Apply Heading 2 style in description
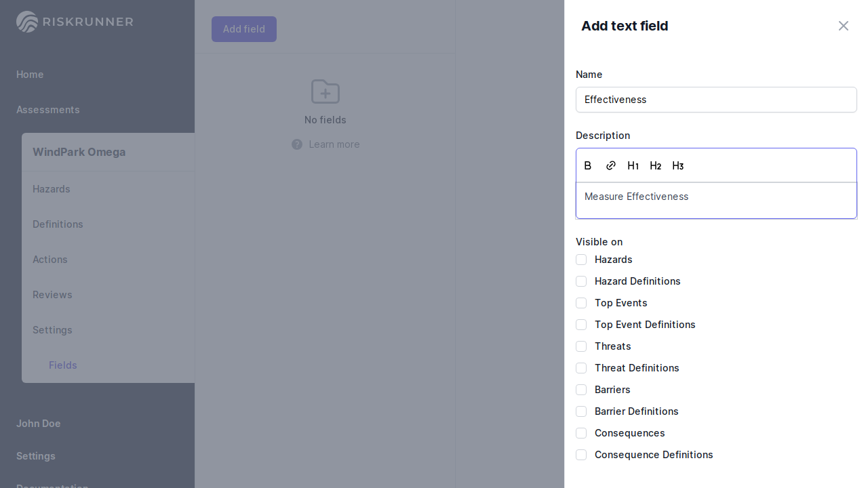 coord(655,166)
